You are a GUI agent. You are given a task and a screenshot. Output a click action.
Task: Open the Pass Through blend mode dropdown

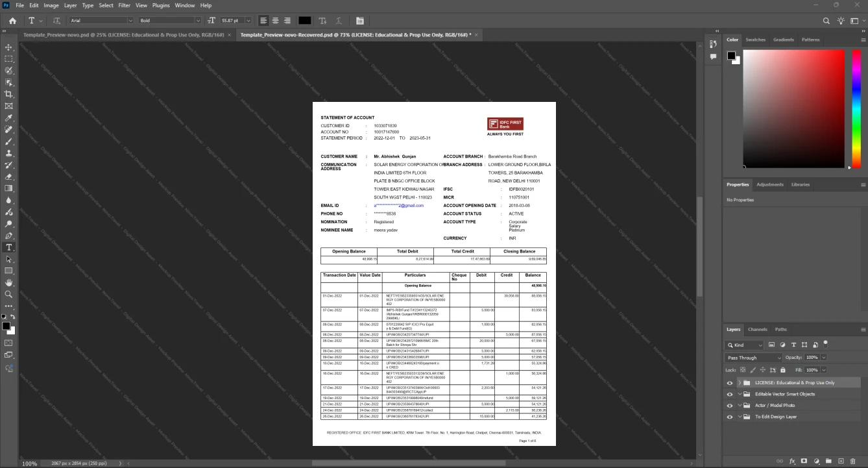tap(754, 358)
